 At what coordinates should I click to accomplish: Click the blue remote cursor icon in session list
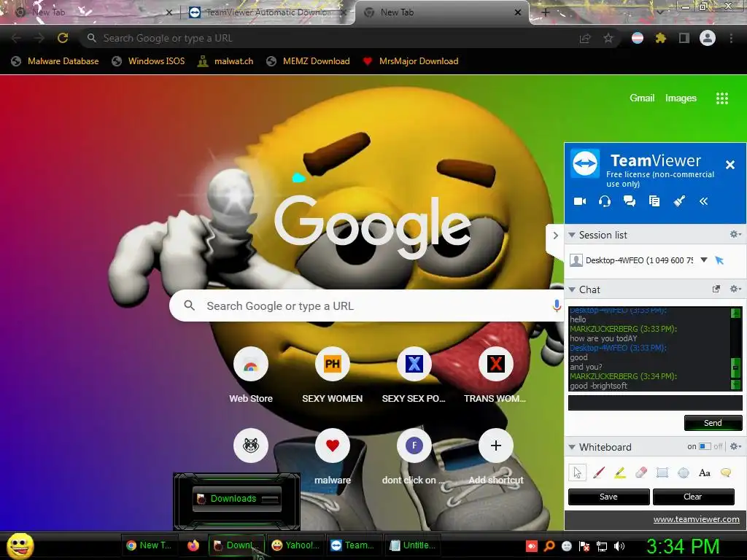click(719, 260)
